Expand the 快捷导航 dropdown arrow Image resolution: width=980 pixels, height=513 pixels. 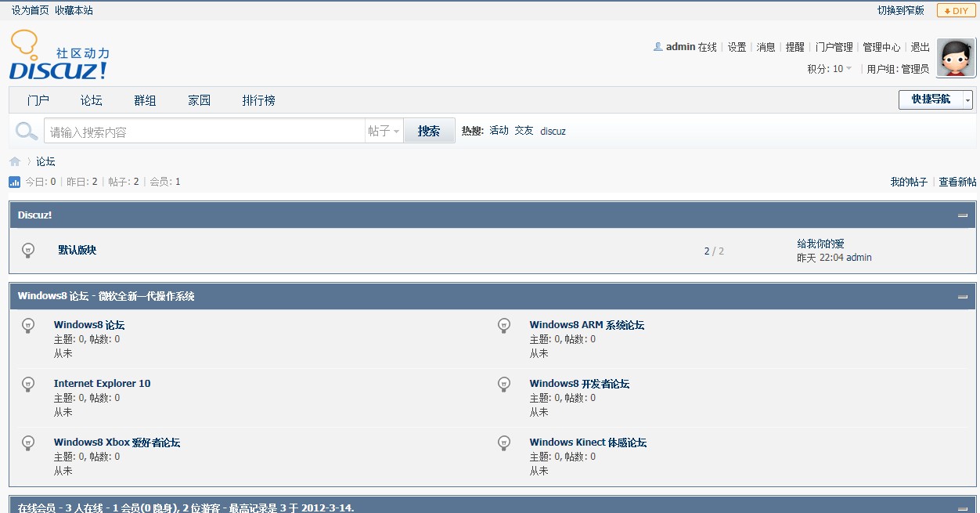[x=967, y=99]
